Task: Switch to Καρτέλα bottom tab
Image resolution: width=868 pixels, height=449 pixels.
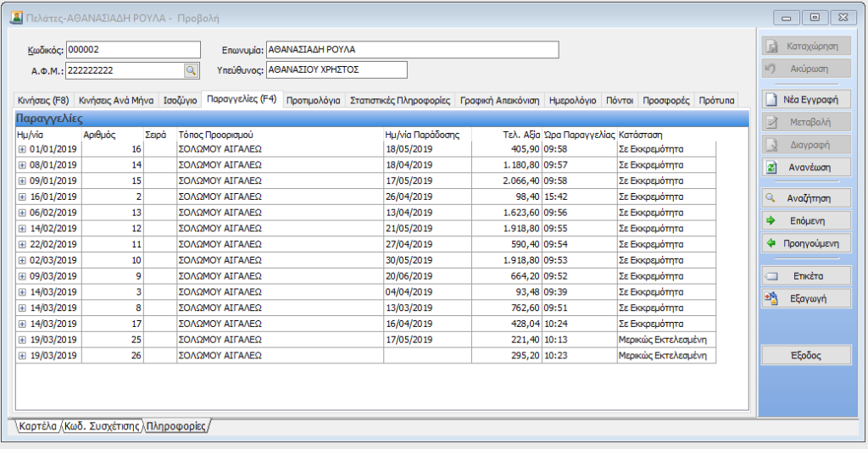Action: tap(37, 426)
